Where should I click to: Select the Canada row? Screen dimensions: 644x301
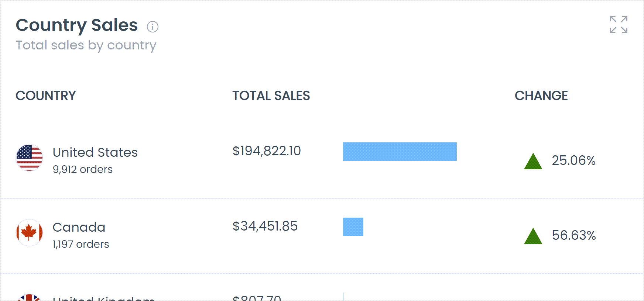79,227
